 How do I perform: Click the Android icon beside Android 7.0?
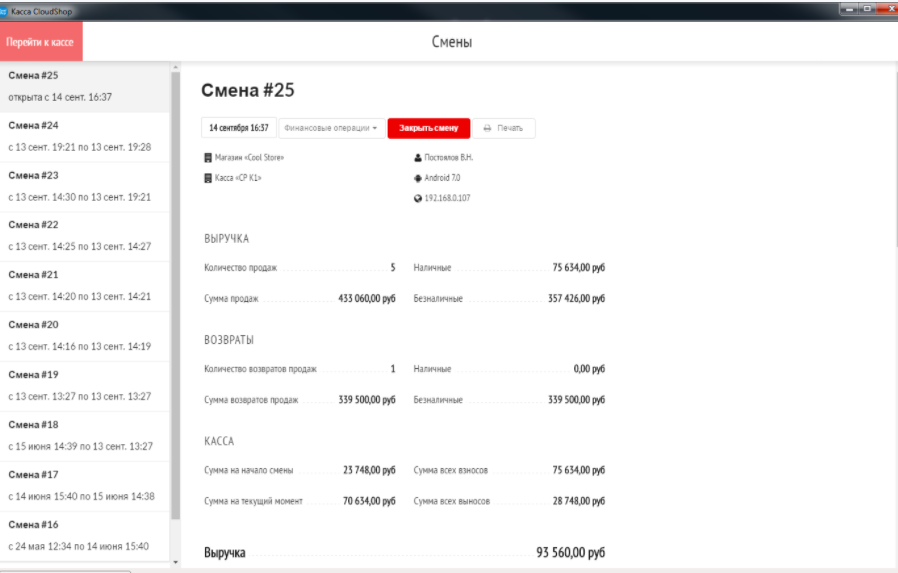[418, 178]
